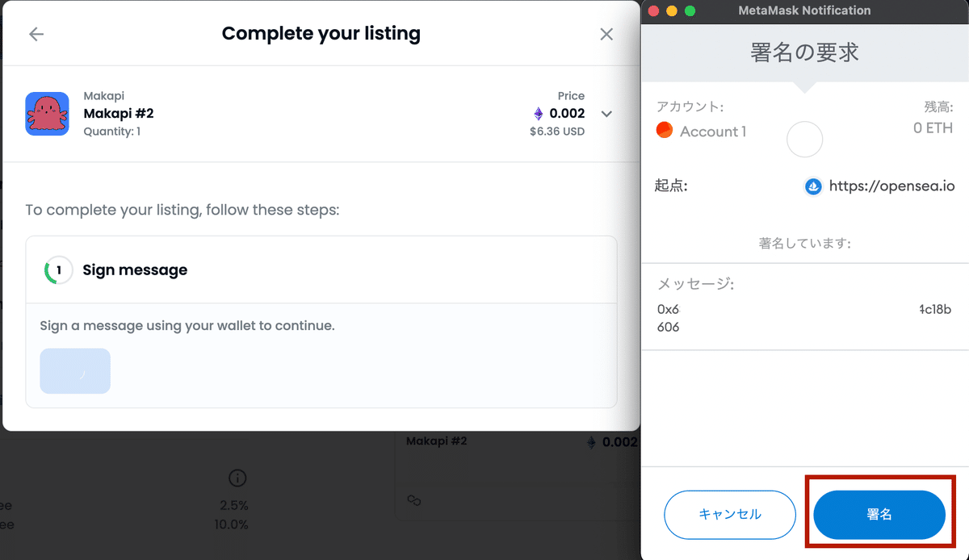Close the Complete your listing dialog
This screenshot has width=969, height=560.
606,34
